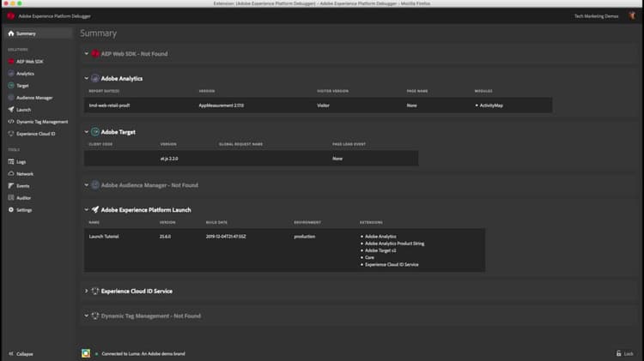The height and width of the screenshot is (361, 644).
Task: Click the Experience Cloud ID Service section icon
Action: pos(95,291)
